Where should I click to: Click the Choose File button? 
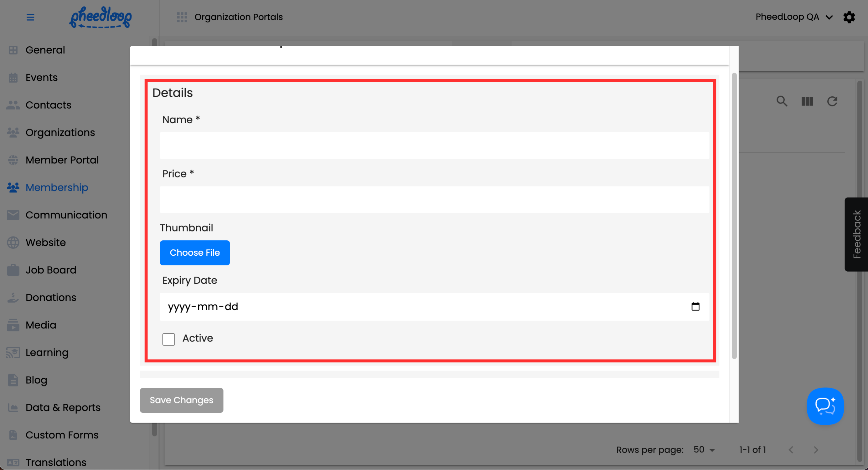click(x=195, y=253)
